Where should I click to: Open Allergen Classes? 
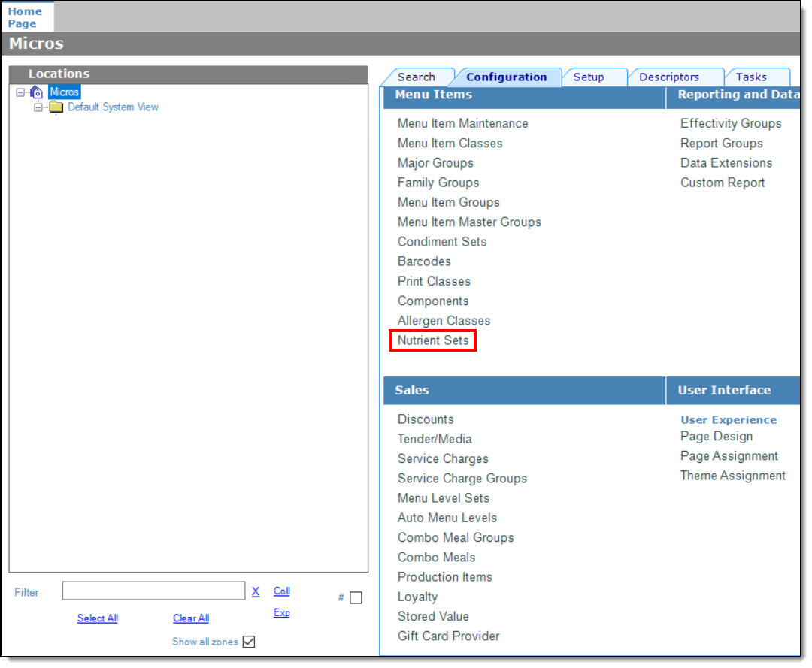tap(444, 321)
